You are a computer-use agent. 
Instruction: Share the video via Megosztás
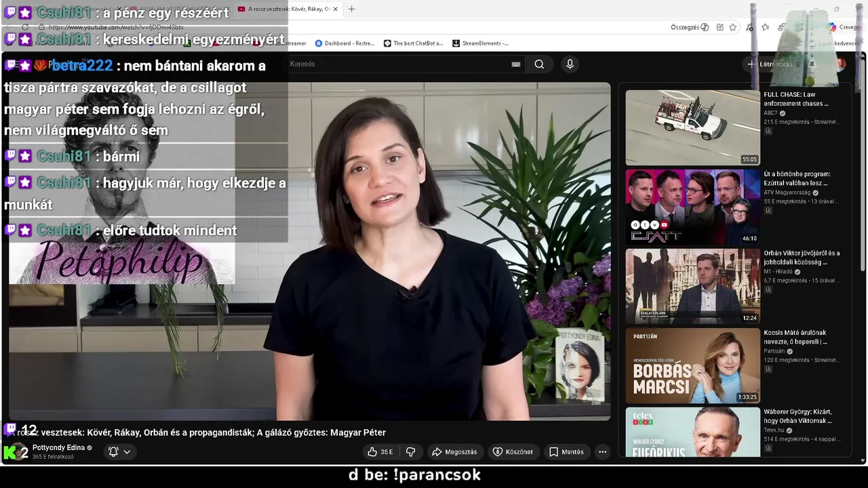tap(454, 452)
